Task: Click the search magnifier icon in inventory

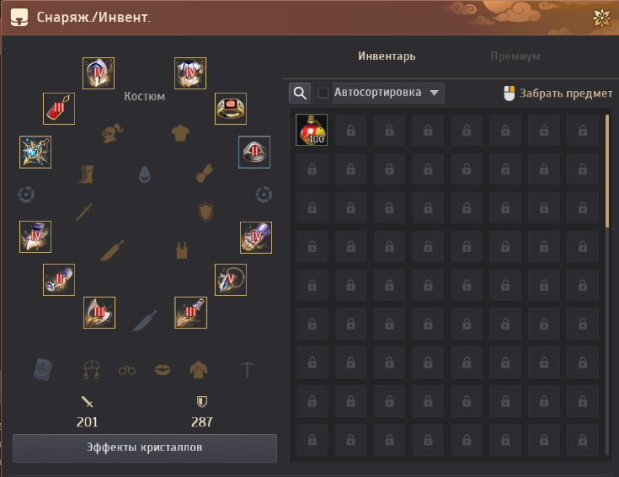Action: (x=300, y=93)
